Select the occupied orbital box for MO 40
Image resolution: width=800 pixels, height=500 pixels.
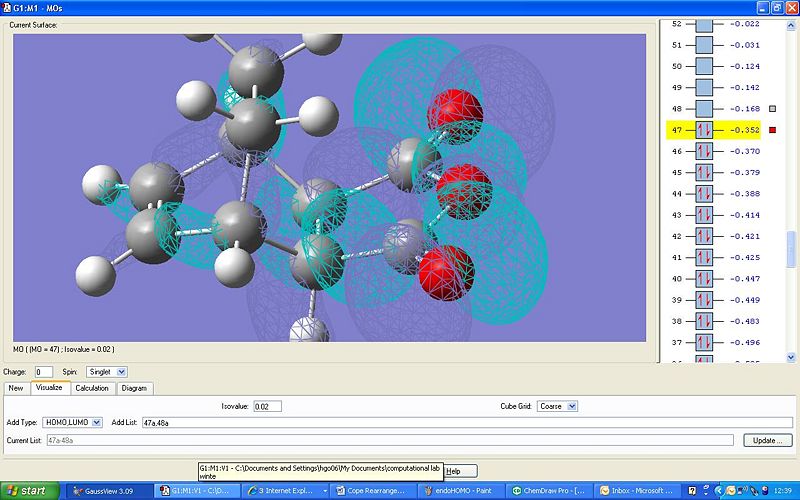click(704, 279)
